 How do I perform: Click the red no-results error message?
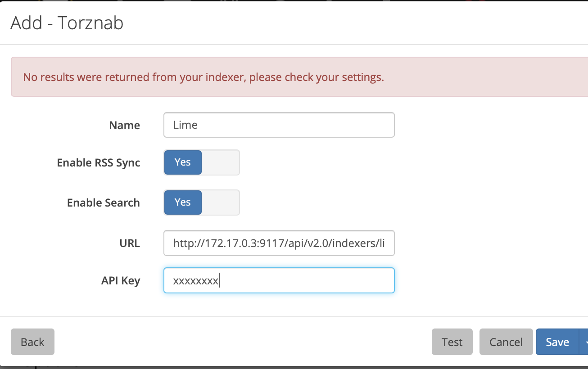click(204, 77)
